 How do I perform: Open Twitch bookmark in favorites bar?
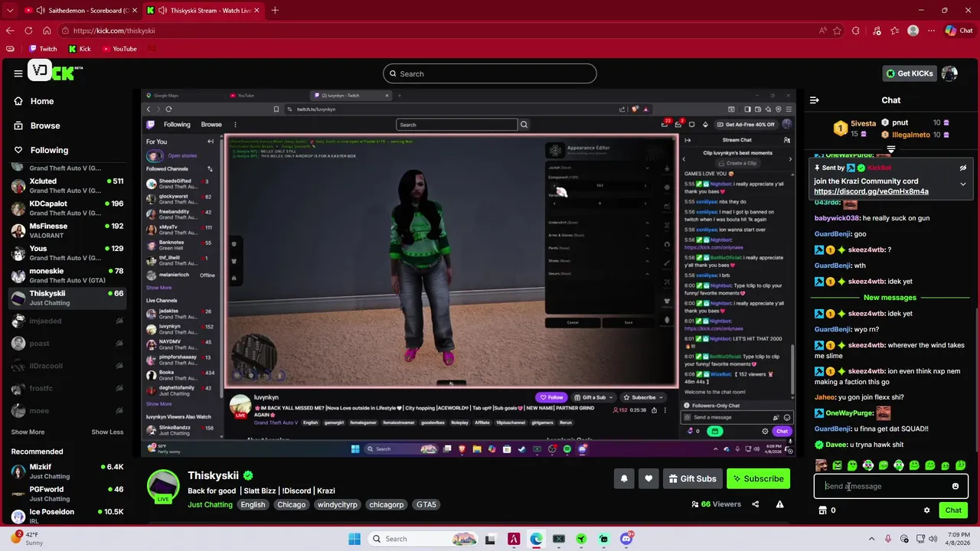(x=43, y=49)
